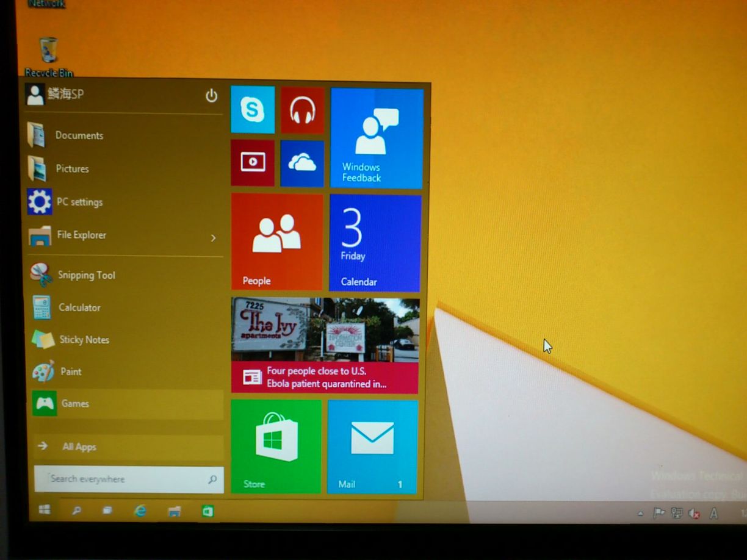
Task: Show hidden tray icons arrow
Action: 640,514
